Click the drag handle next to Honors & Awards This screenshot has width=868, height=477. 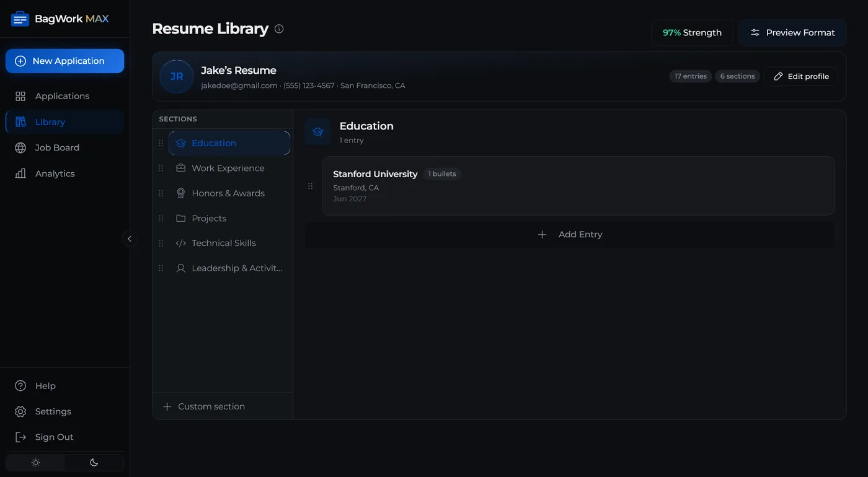click(x=161, y=193)
